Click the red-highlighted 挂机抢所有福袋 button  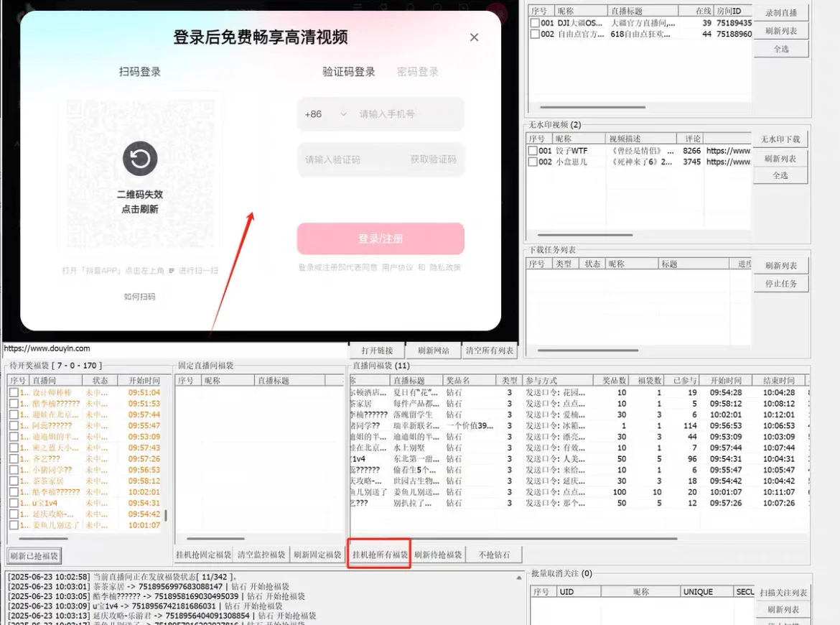[x=379, y=554]
